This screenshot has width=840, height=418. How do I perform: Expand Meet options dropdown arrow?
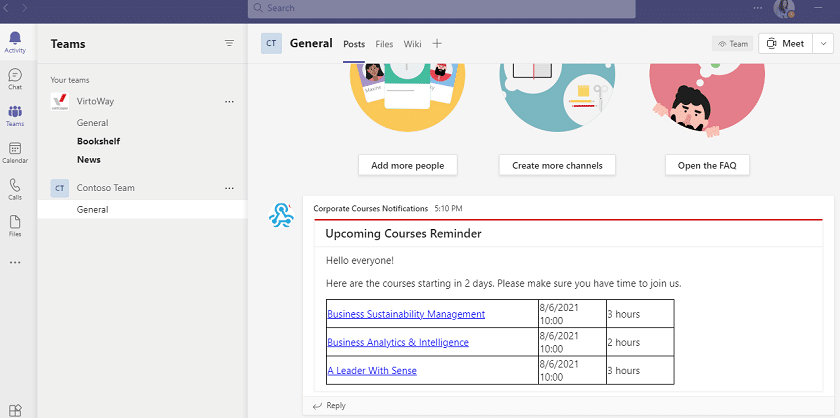pos(823,43)
